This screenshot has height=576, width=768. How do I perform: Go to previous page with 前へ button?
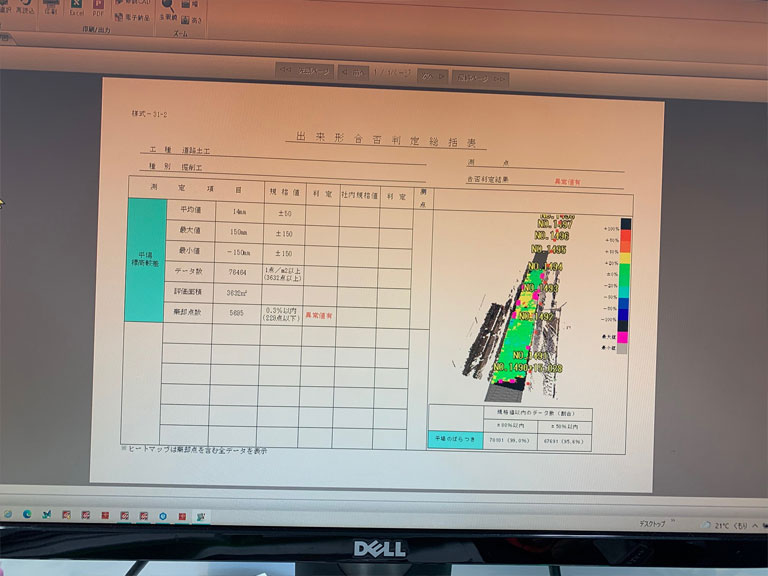[353, 72]
